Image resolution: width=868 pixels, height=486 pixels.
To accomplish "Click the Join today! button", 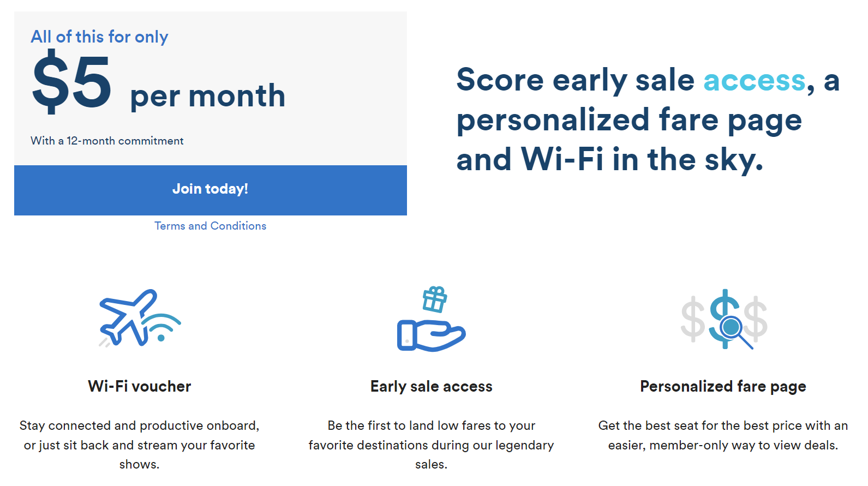I will pyautogui.click(x=211, y=190).
